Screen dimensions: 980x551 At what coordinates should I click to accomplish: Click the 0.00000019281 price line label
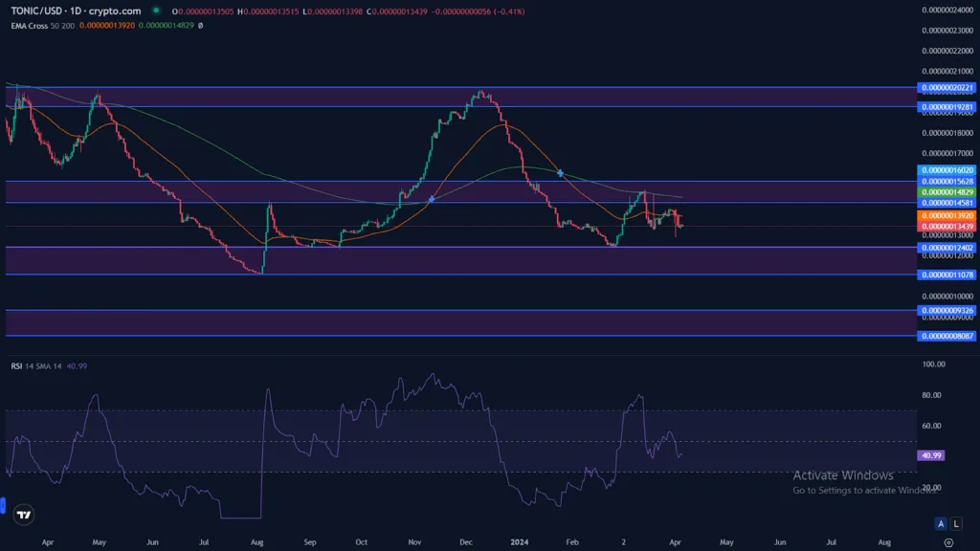coord(947,107)
